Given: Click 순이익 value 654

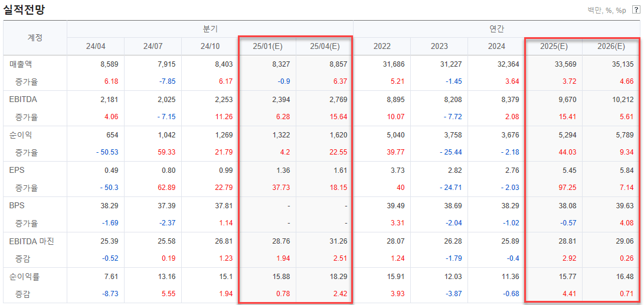Looking at the screenshot, I should [x=112, y=135].
